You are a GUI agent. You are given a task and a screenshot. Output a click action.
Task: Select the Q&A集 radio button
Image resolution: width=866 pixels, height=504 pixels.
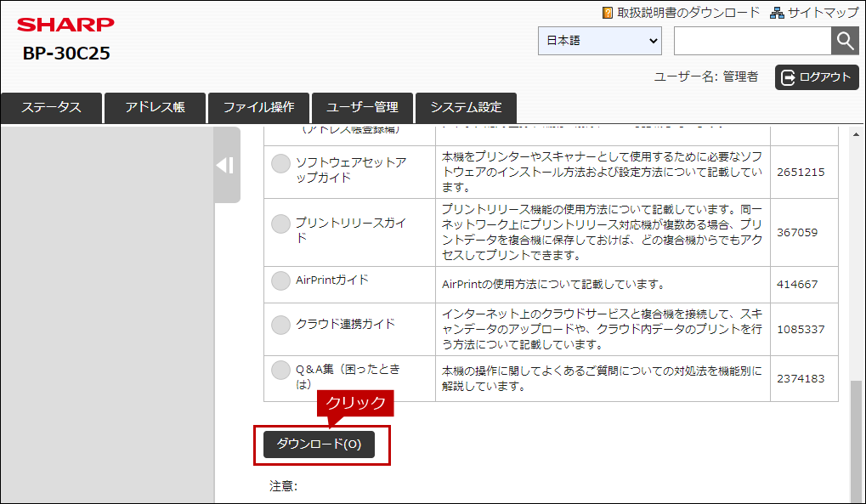tap(280, 371)
